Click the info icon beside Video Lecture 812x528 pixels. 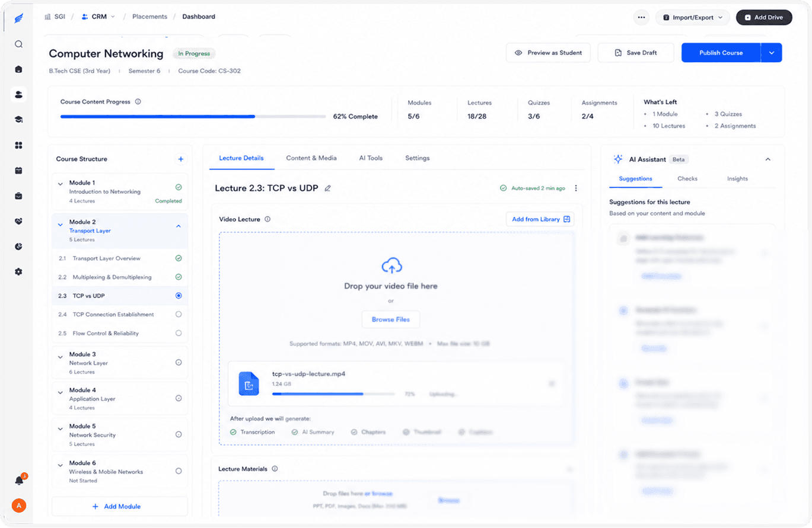click(268, 219)
